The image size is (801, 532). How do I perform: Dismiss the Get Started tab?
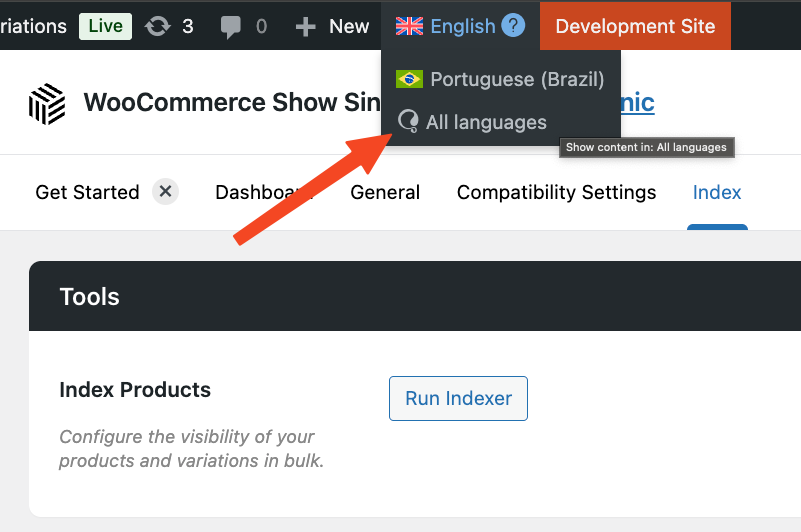[166, 192]
